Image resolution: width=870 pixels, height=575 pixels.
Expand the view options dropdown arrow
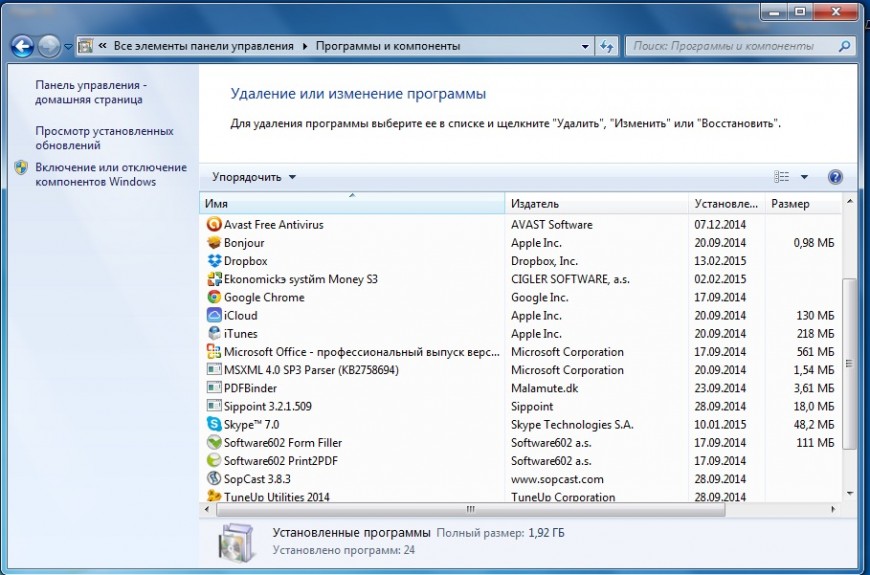[x=804, y=177]
